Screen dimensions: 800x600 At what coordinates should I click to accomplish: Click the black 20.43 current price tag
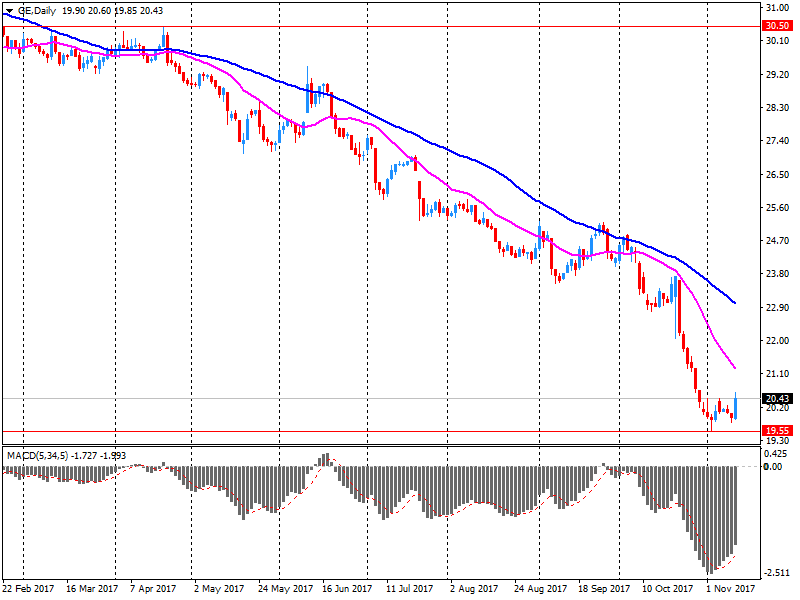(x=778, y=398)
